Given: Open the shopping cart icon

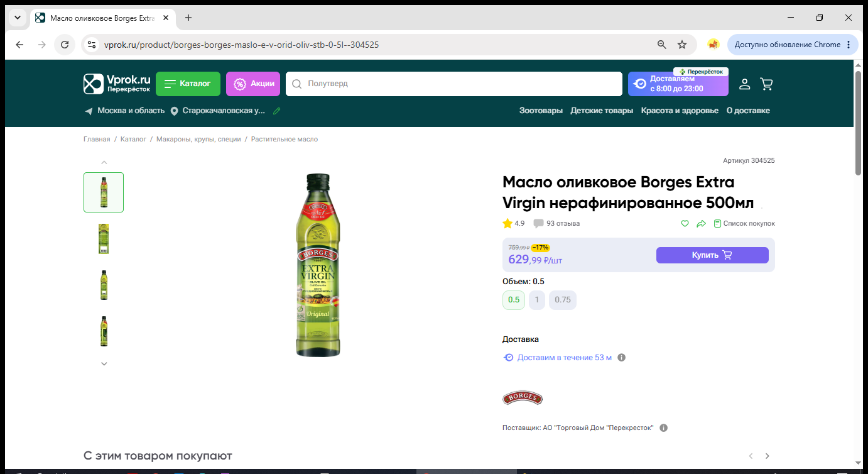Looking at the screenshot, I should 766,84.
